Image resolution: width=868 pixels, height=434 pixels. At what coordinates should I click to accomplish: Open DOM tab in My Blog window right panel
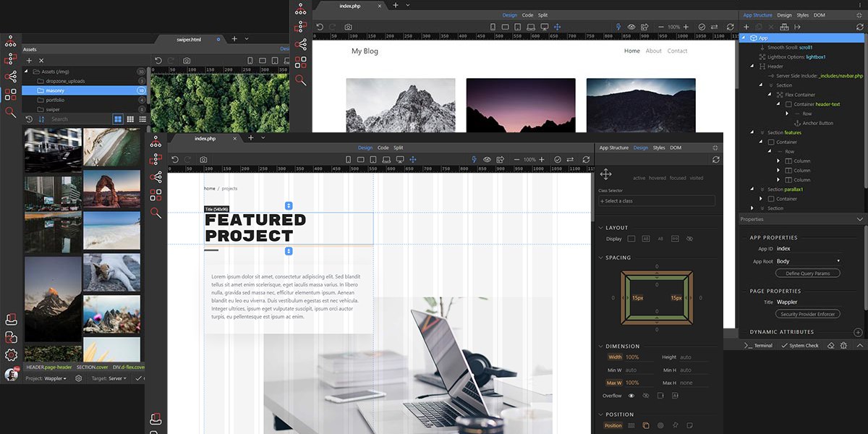820,15
